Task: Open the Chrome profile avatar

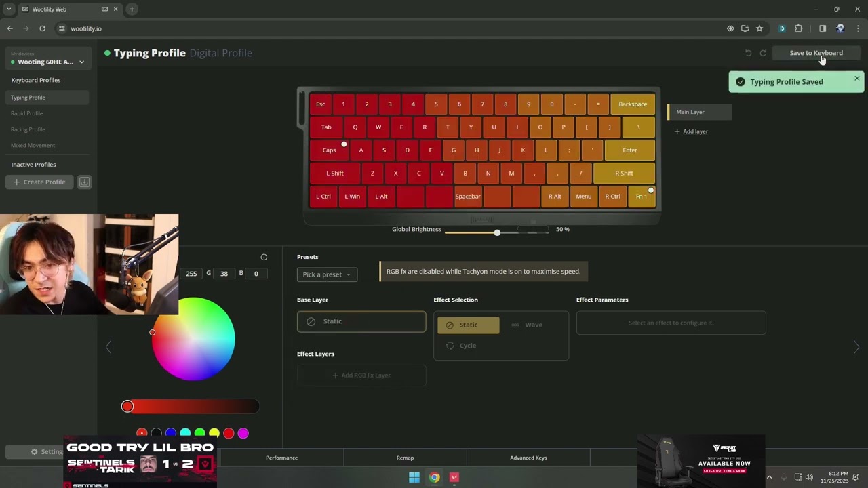Action: 840,28
